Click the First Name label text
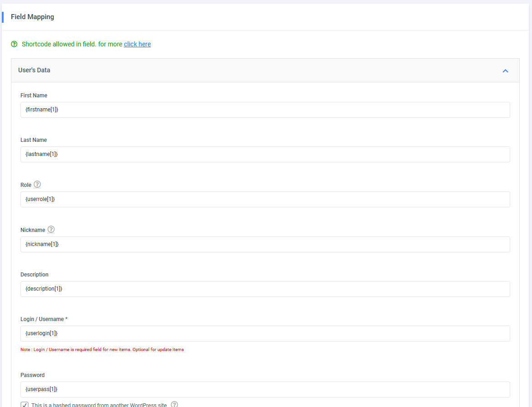The height and width of the screenshot is (407, 532). click(x=34, y=95)
